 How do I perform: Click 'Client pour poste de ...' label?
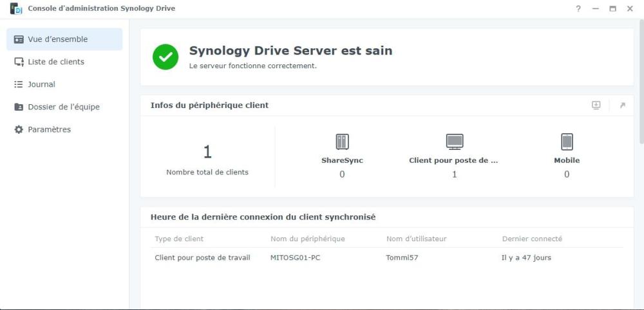point(453,160)
